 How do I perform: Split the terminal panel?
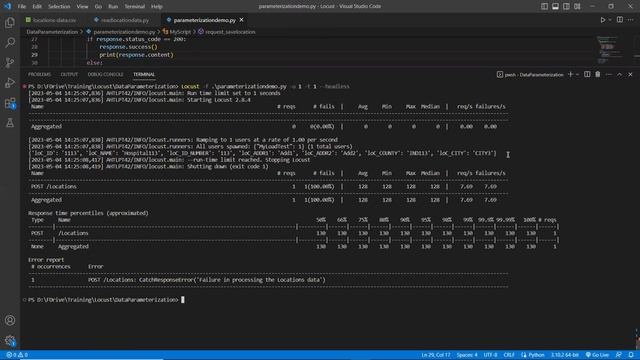pyautogui.click(x=587, y=74)
